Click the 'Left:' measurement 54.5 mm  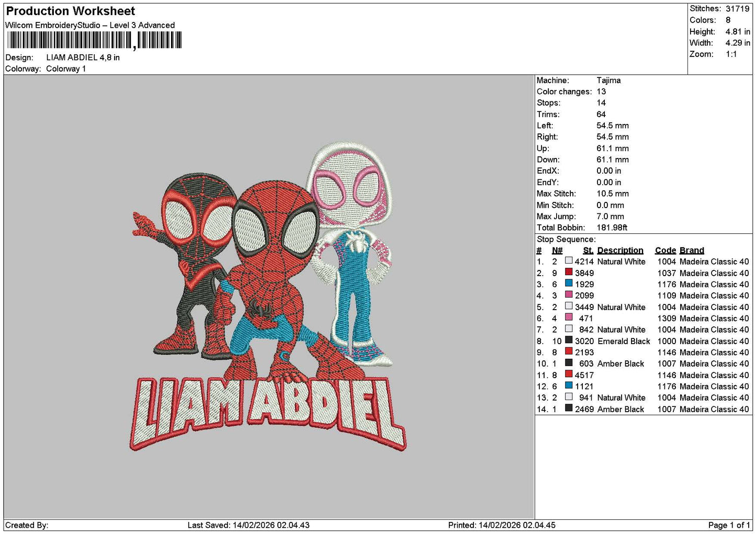pyautogui.click(x=613, y=126)
